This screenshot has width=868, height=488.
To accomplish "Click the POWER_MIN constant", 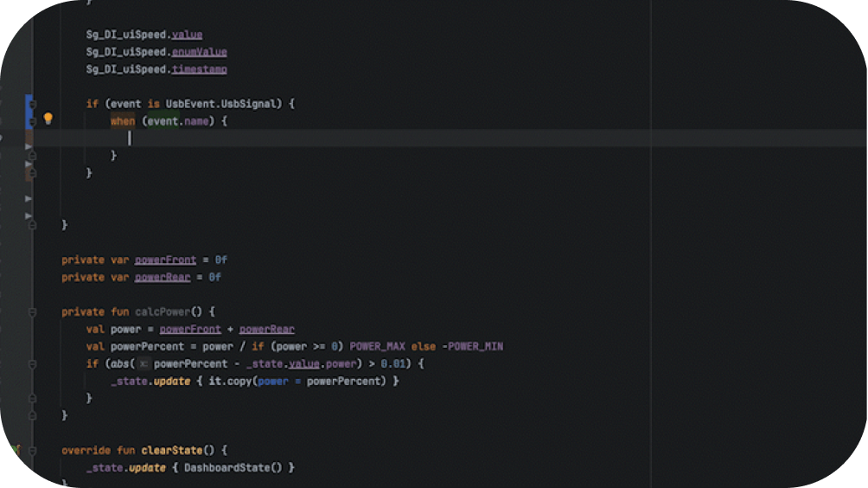I will 475,346.
